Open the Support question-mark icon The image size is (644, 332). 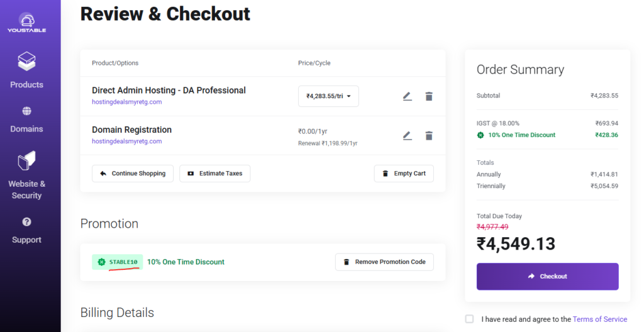[26, 222]
